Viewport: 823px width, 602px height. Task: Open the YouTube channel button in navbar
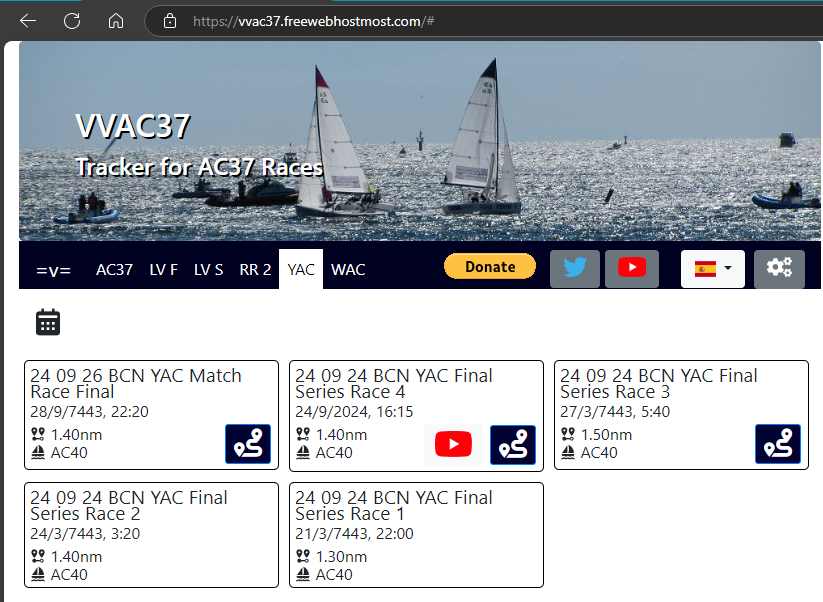pyautogui.click(x=632, y=268)
